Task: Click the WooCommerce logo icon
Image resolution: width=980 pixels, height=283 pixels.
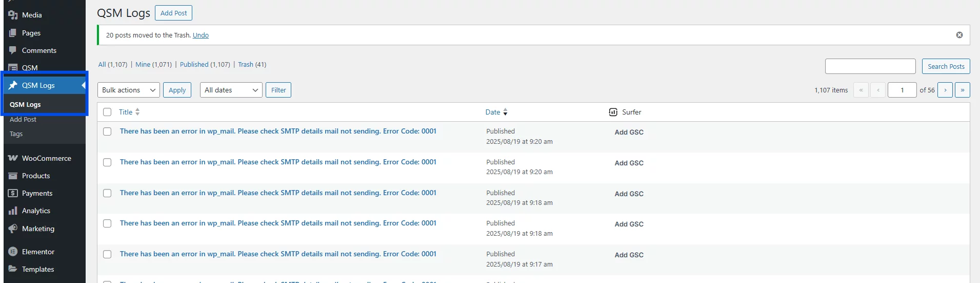Action: click(13, 158)
